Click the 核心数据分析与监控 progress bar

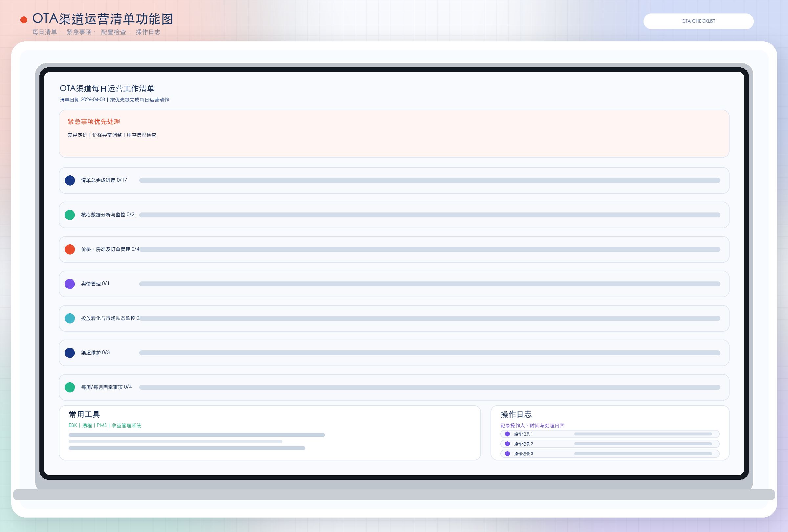[429, 215]
